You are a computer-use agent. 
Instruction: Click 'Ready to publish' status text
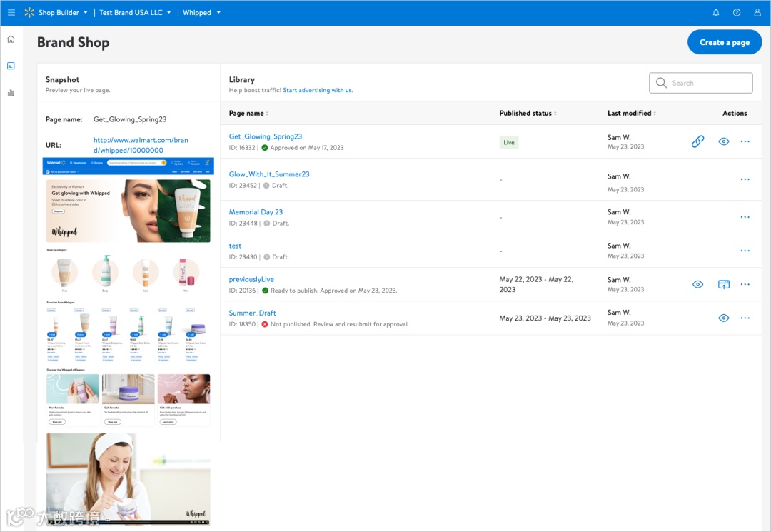click(x=294, y=291)
